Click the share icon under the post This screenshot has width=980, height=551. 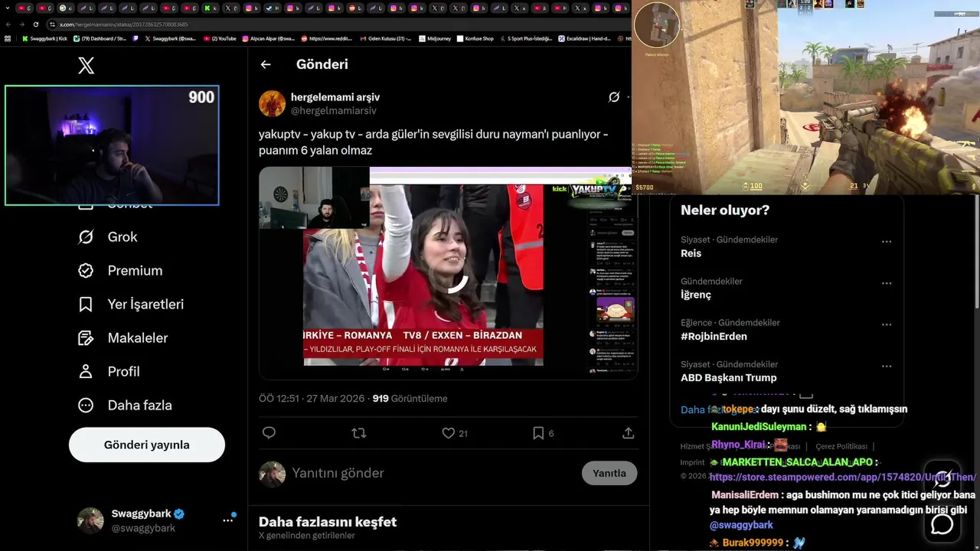tap(628, 433)
